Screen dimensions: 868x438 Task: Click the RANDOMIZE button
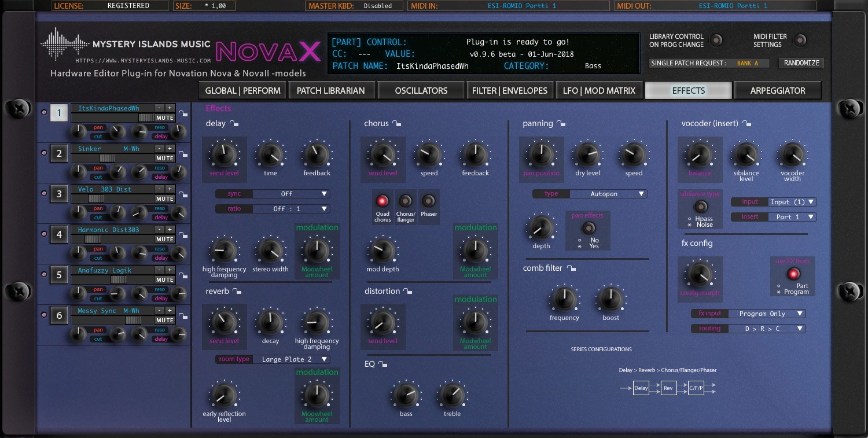click(801, 63)
